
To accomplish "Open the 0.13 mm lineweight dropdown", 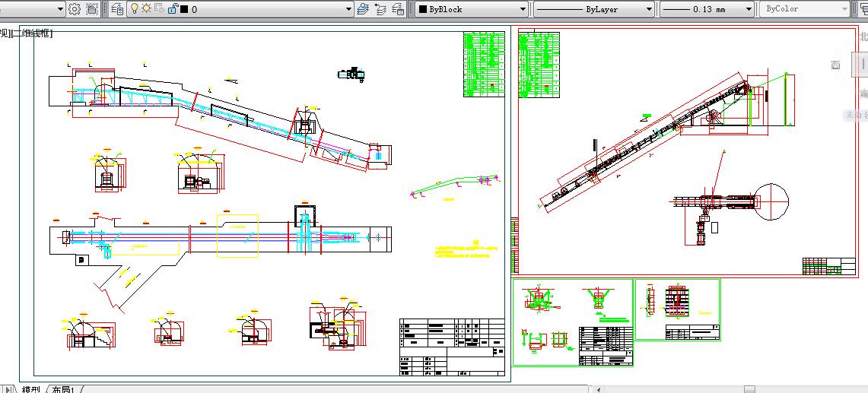I will coord(749,9).
